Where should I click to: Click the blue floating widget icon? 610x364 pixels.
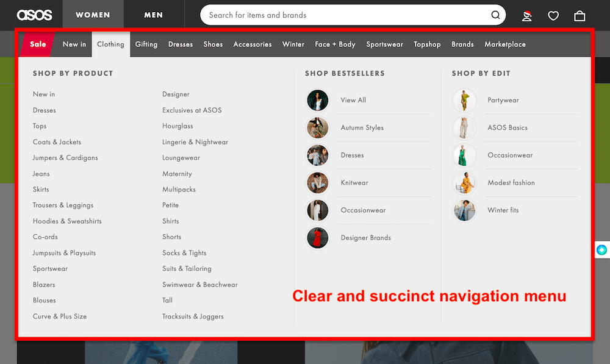602,249
